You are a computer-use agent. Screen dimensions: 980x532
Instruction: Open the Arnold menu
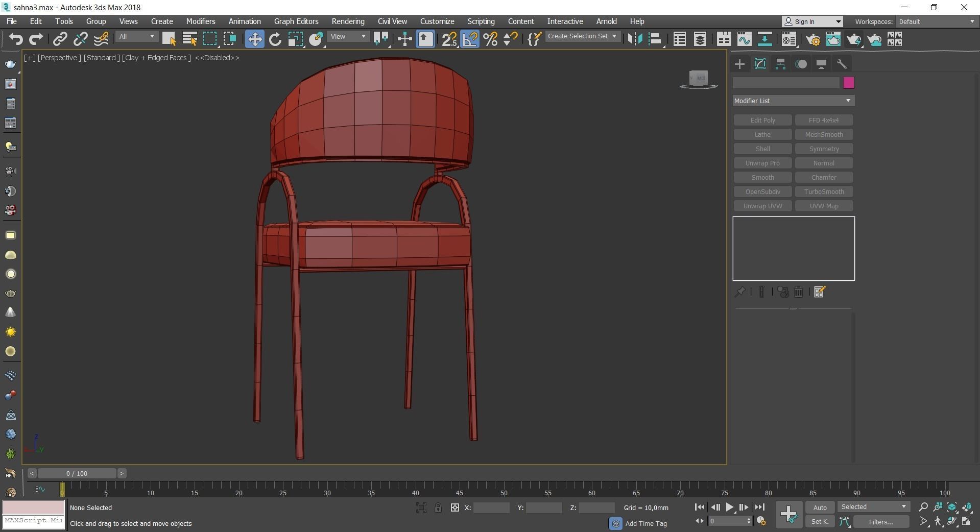tap(606, 21)
